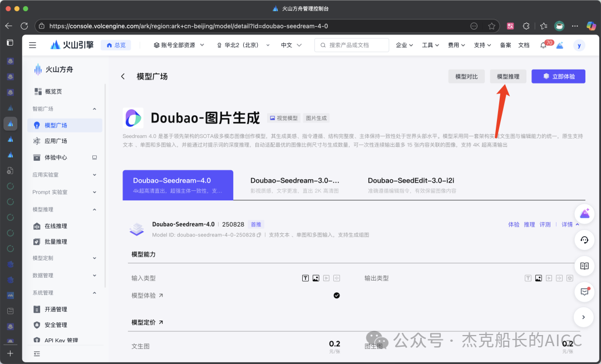Open the floating feedback message icon

pyautogui.click(x=584, y=292)
